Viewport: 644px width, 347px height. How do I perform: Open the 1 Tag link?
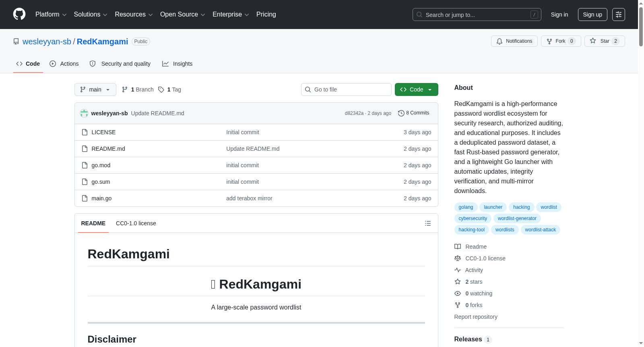tap(169, 89)
